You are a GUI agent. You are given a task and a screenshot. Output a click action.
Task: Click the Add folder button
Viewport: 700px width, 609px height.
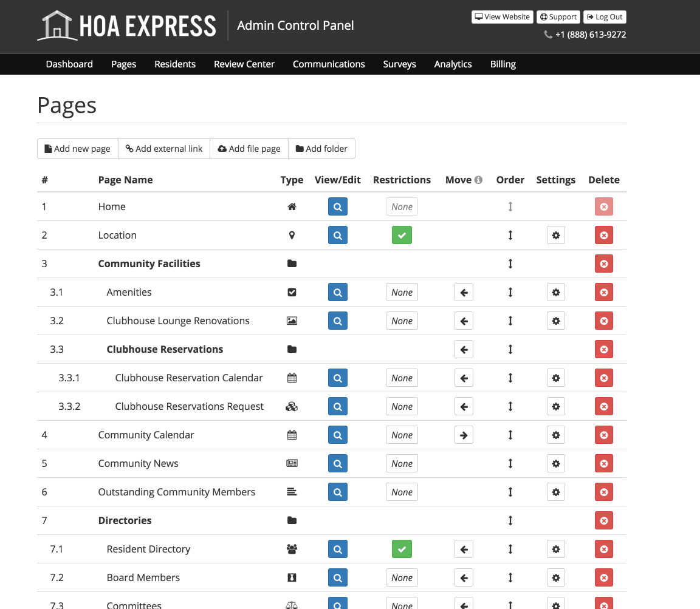tap(321, 149)
